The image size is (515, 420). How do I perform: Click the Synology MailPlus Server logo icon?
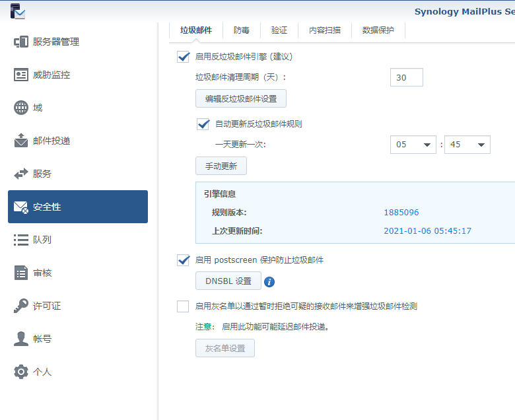tap(18, 11)
